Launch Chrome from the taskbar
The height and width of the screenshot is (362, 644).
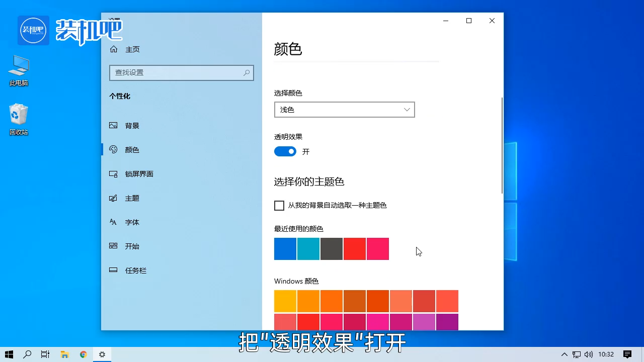83,354
